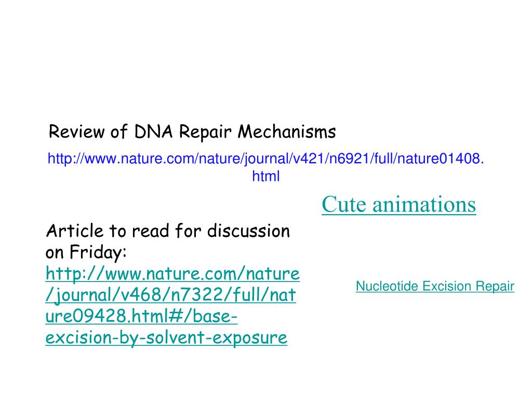
Task: Click the "excision-by-solvent-exposure" link line
Action: pos(166,337)
